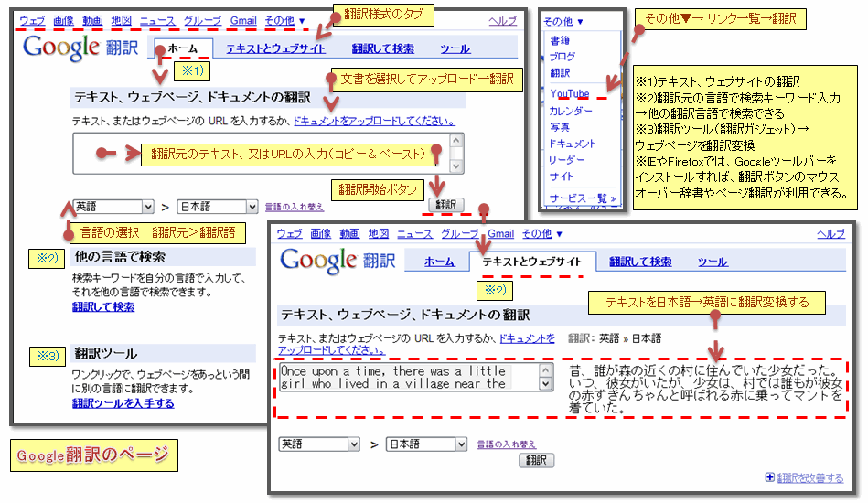Click scroll up arrow of left window text box

point(456,141)
